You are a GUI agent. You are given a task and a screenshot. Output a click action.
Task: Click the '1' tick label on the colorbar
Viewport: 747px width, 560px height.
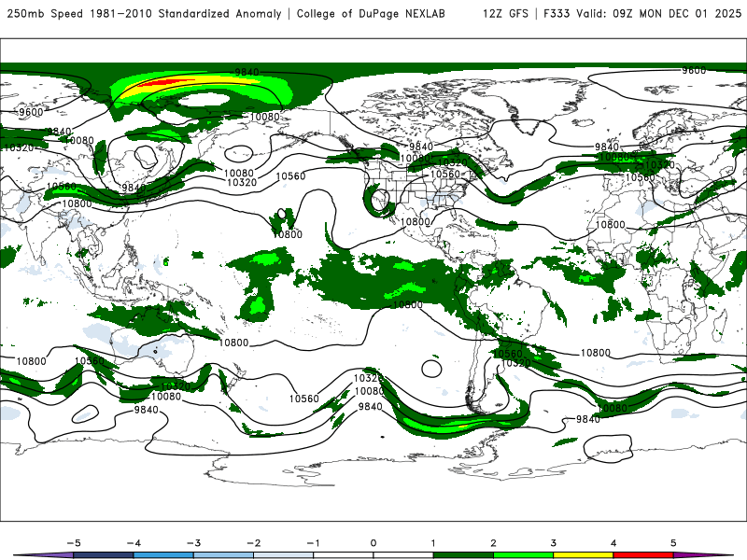point(433,543)
